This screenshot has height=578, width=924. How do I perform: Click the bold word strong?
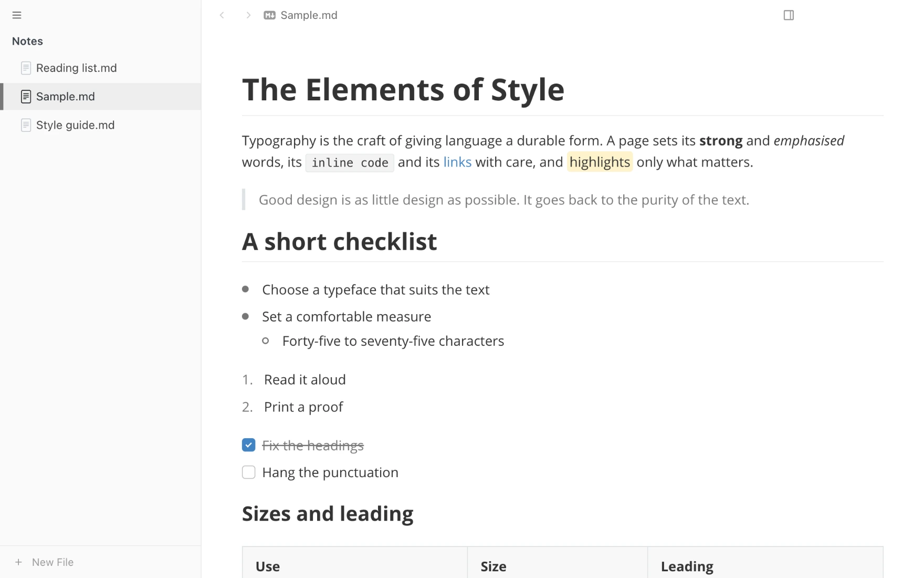721,141
